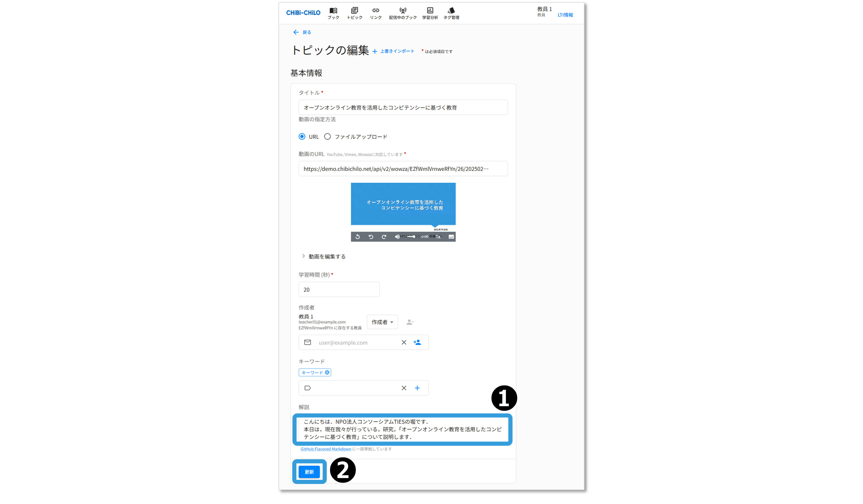Click the add author person-plus icon
The width and height of the screenshot is (863, 504).
(x=417, y=342)
